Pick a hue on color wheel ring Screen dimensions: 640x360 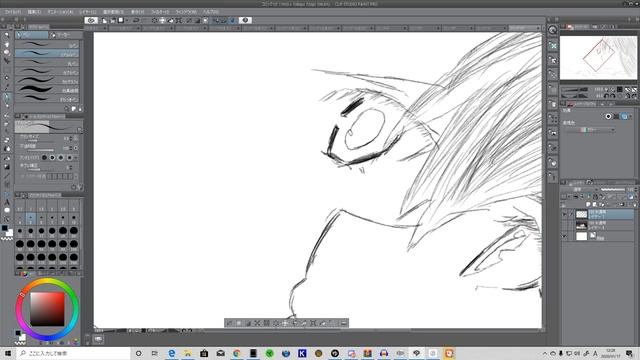(x=47, y=282)
